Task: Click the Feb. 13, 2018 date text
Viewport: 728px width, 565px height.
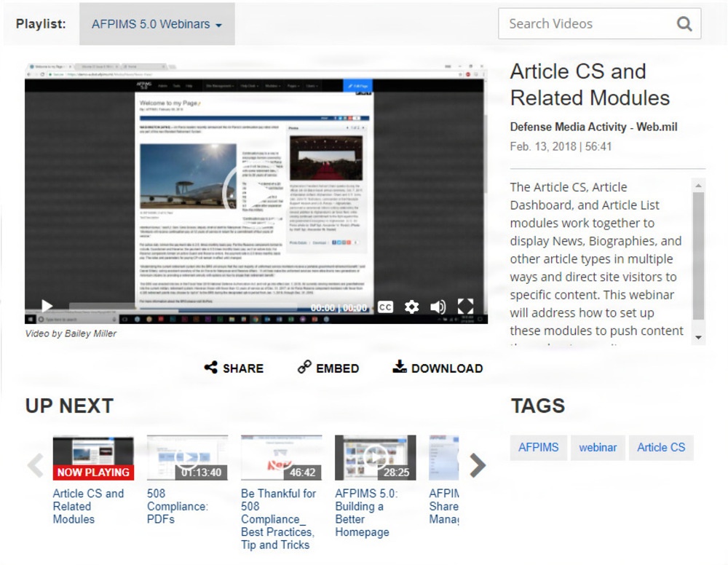Action: (x=543, y=146)
